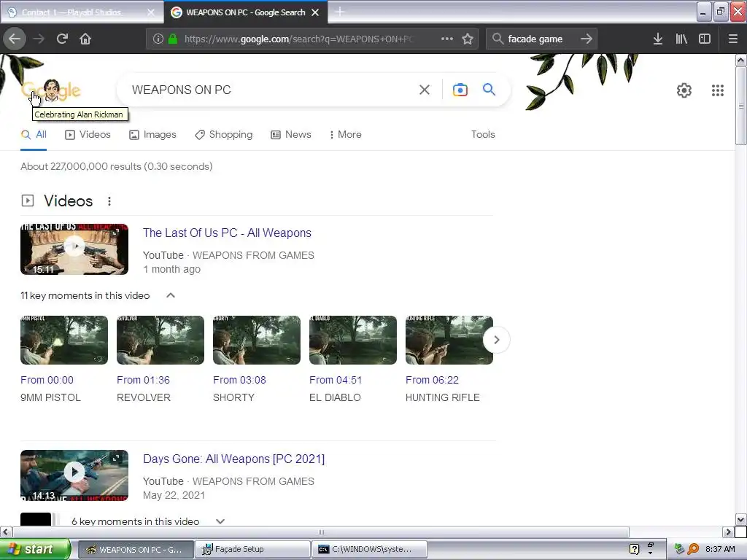Clear the Google search box with X
747x560 pixels.
(x=425, y=90)
